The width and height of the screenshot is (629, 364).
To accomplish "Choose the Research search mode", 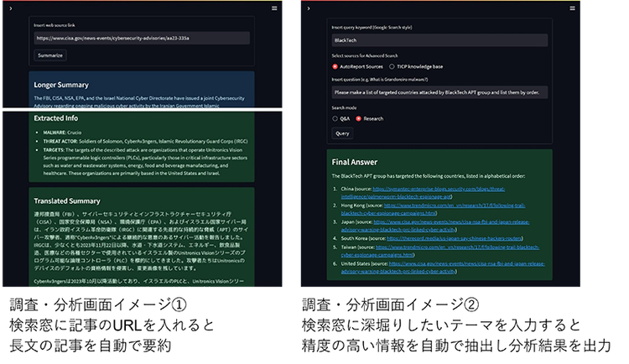I will [370, 119].
